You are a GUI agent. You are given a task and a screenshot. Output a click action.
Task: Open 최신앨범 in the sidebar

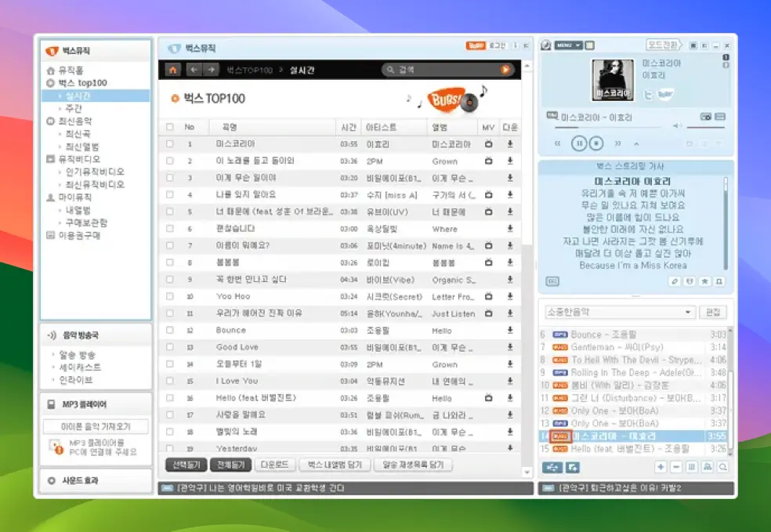tap(81, 147)
